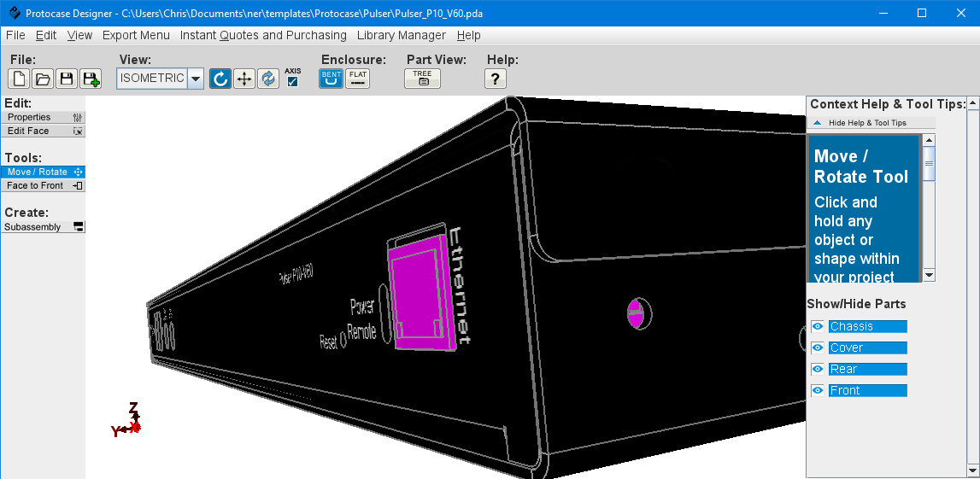Select the Rear part label
Viewport: 980px width, 479px height.
(x=867, y=369)
